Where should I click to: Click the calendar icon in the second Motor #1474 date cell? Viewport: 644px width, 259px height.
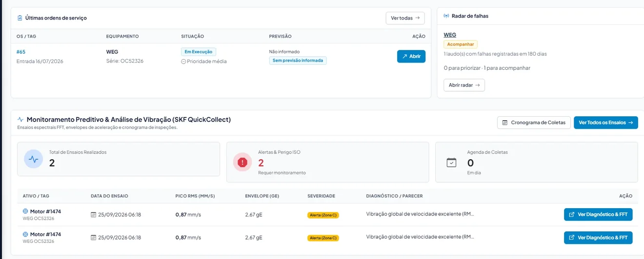point(94,237)
